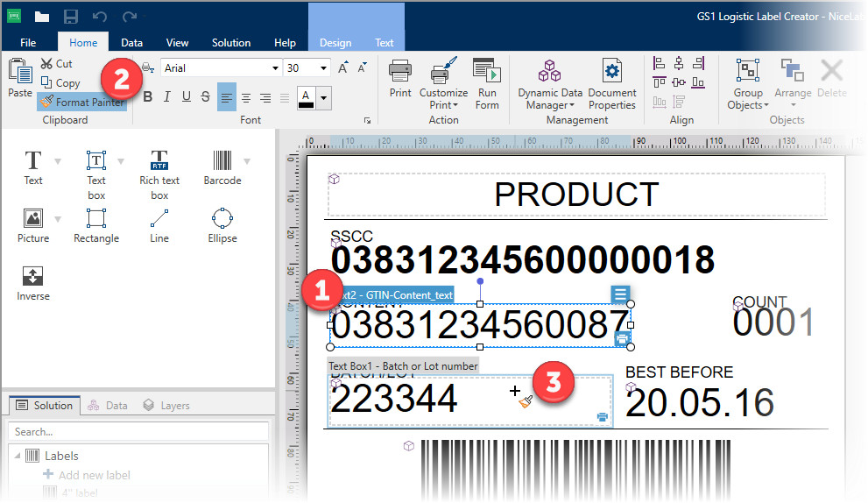Select the Rich text box tool
The image size is (868, 503).
click(x=159, y=166)
